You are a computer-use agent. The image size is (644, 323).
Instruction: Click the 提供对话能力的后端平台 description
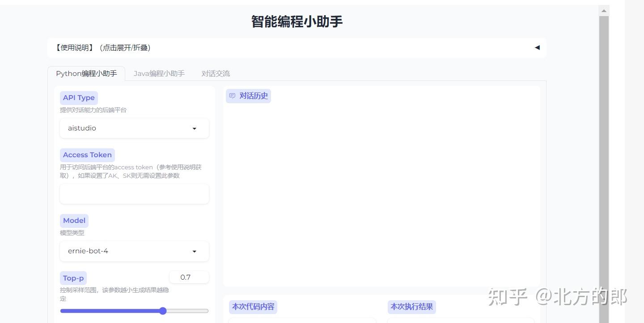[93, 110]
